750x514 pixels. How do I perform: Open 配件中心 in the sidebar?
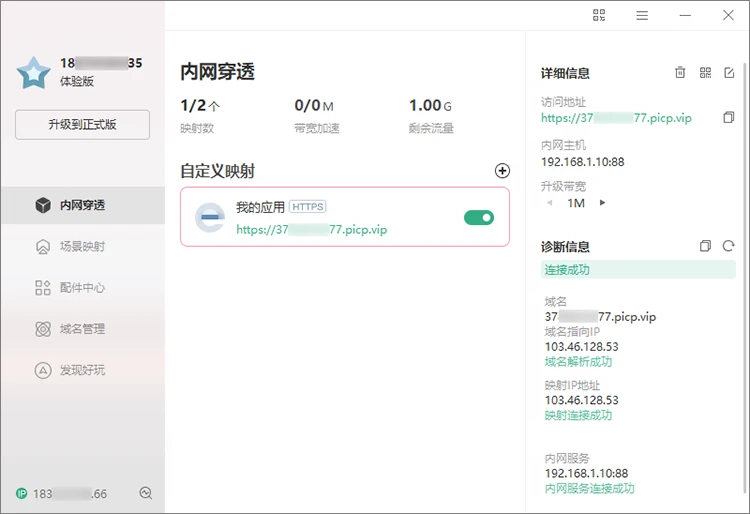(83, 287)
